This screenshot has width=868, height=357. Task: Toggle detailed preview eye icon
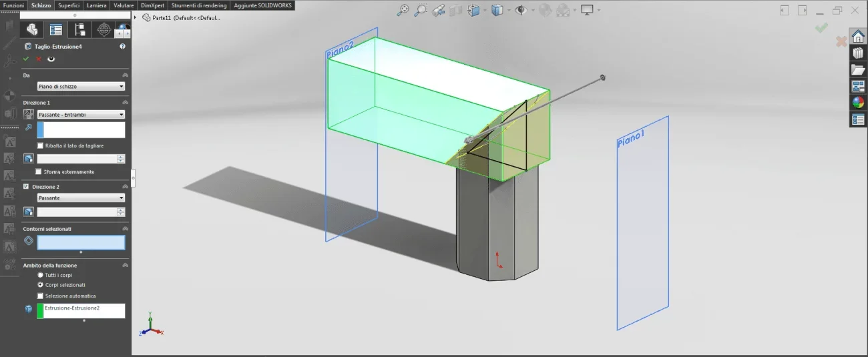(51, 59)
